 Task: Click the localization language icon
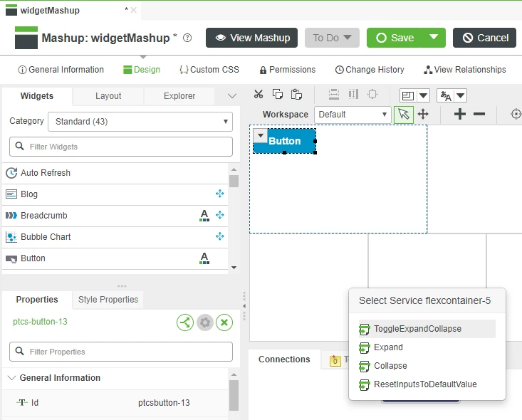(445, 96)
